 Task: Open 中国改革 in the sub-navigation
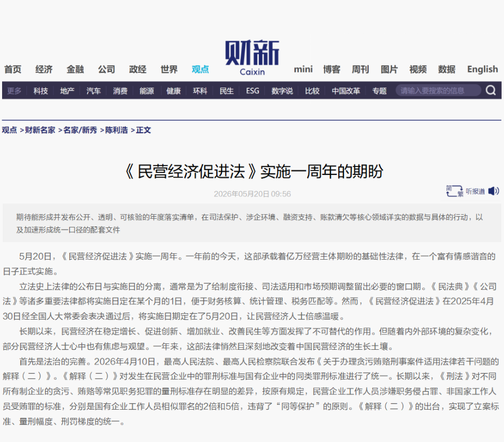pyautogui.click(x=346, y=91)
